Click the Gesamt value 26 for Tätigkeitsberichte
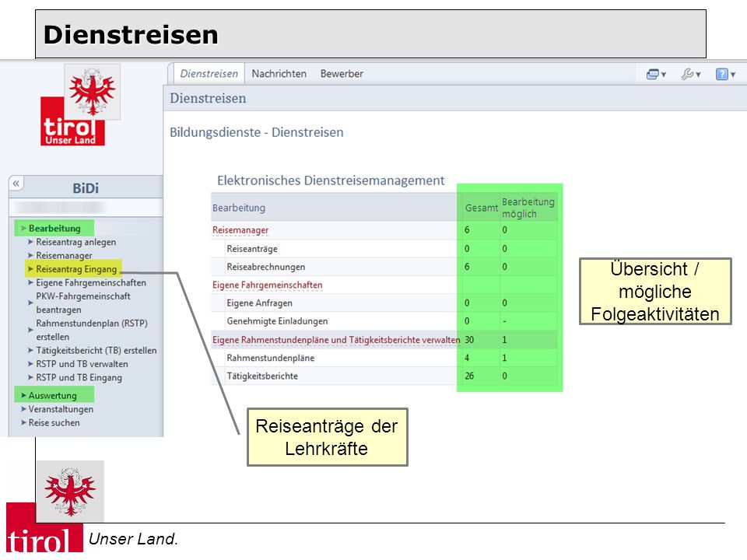Image resolution: width=747 pixels, height=560 pixels. (469, 376)
